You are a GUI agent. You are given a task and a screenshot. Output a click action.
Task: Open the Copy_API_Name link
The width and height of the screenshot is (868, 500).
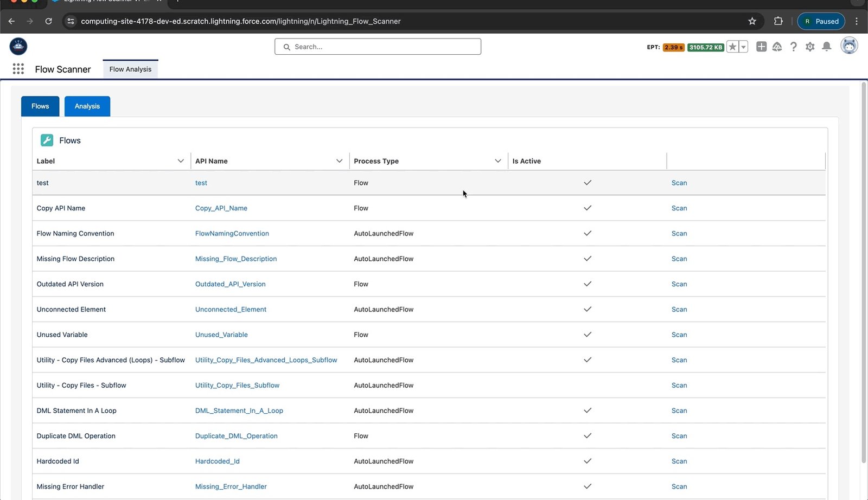click(x=221, y=208)
